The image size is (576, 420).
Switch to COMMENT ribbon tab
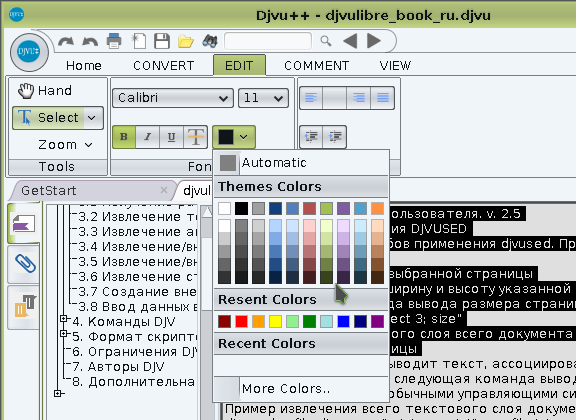point(316,66)
